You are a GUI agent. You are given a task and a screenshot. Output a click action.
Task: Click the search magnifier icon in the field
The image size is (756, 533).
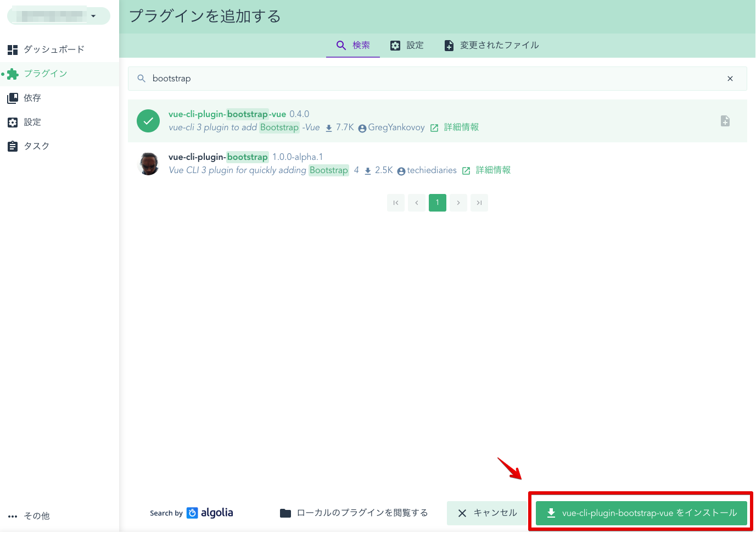pyautogui.click(x=141, y=79)
